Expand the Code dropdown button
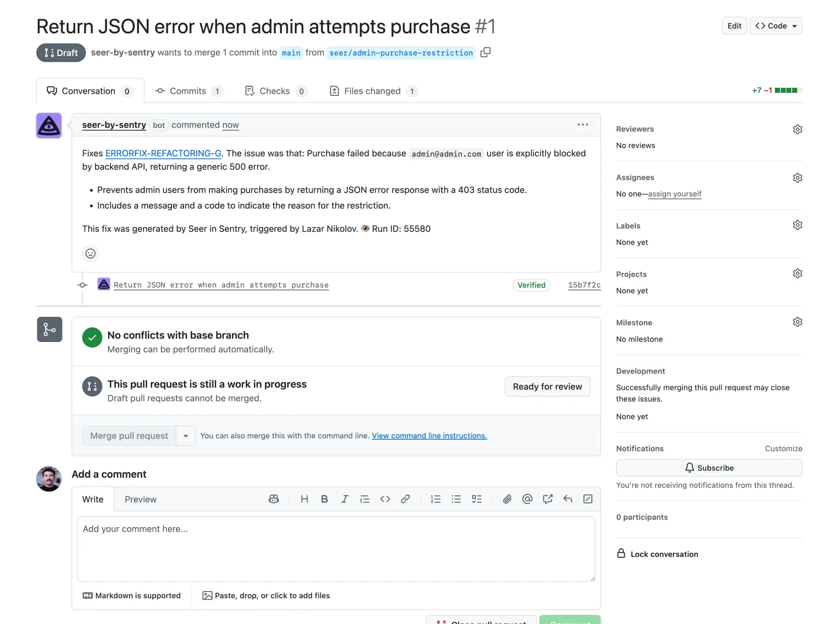 [x=776, y=26]
